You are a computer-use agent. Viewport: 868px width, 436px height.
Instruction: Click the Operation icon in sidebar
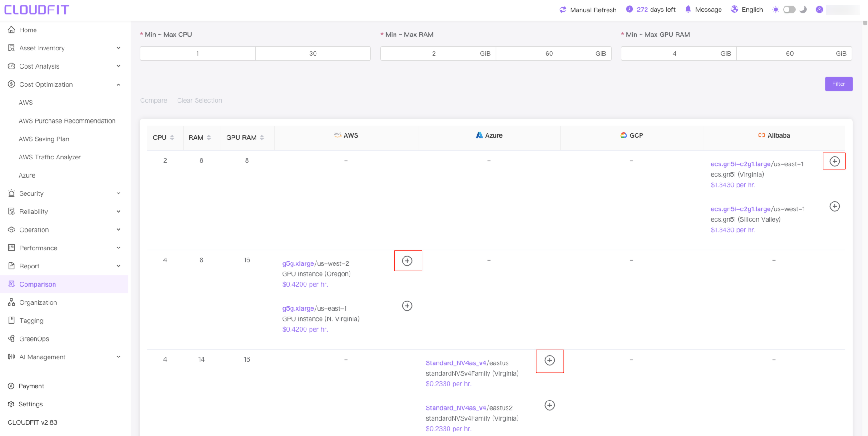click(11, 229)
